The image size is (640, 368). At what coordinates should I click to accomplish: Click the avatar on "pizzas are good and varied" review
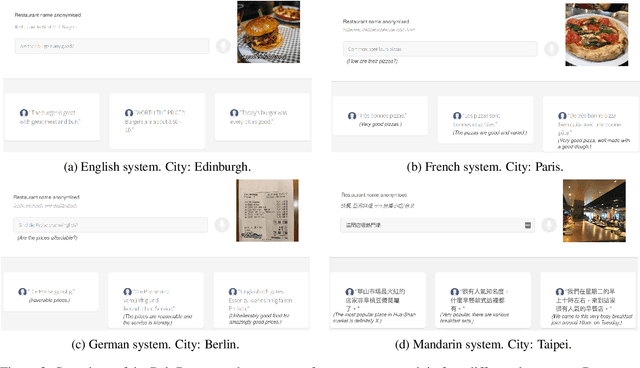(x=457, y=116)
